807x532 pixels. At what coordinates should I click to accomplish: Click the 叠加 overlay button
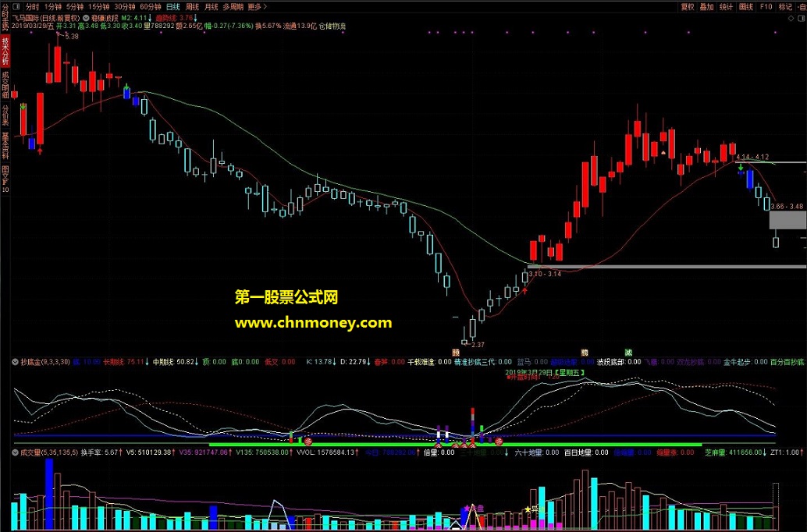tap(706, 7)
